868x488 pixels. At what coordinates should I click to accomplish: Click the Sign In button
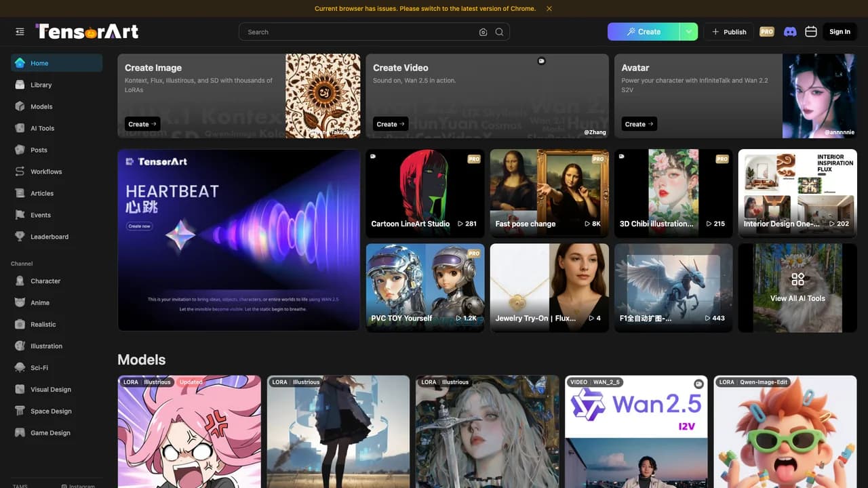(840, 32)
